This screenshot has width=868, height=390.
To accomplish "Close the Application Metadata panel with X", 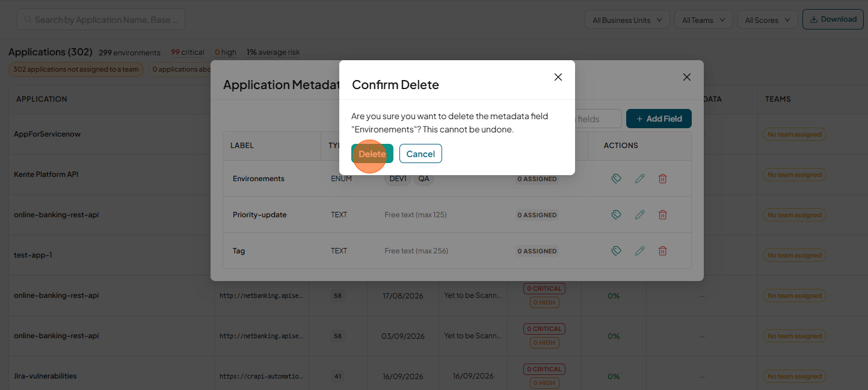I will pyautogui.click(x=687, y=77).
